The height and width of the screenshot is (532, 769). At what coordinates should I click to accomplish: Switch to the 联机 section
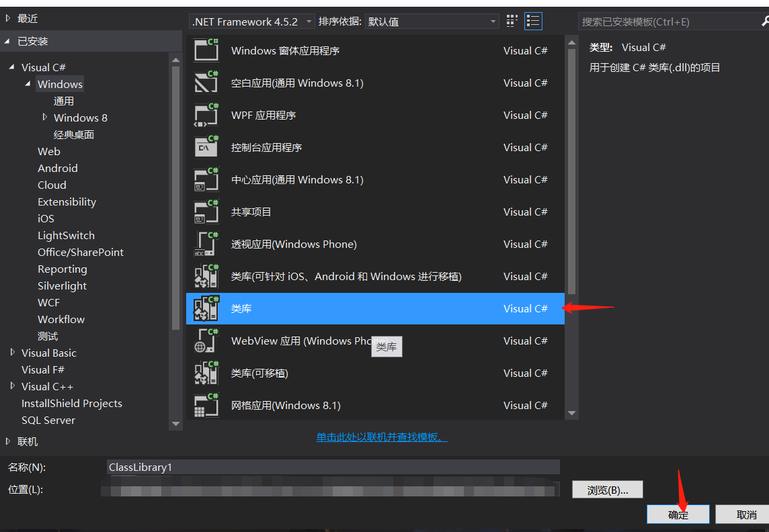[x=28, y=441]
